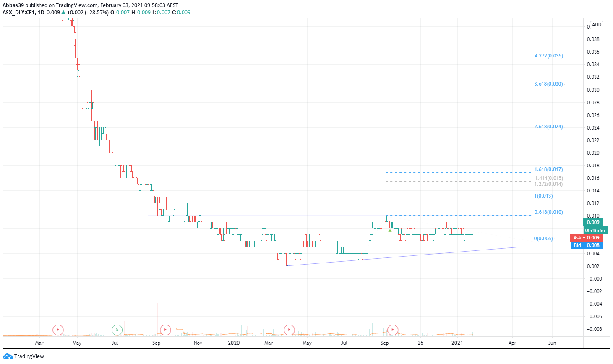Click the 26 date label on time axis
Screen dimensions: 613x364
(421, 343)
